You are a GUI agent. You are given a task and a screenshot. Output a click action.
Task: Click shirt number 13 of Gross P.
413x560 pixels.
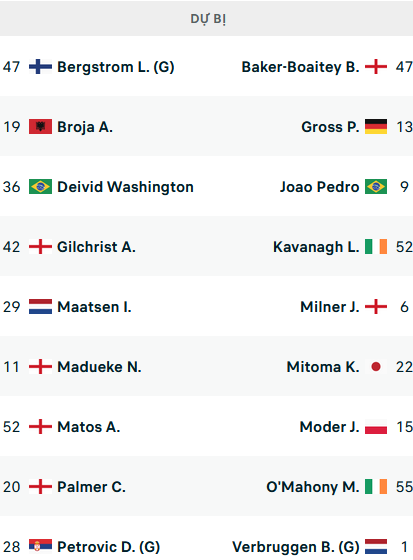pyautogui.click(x=404, y=127)
